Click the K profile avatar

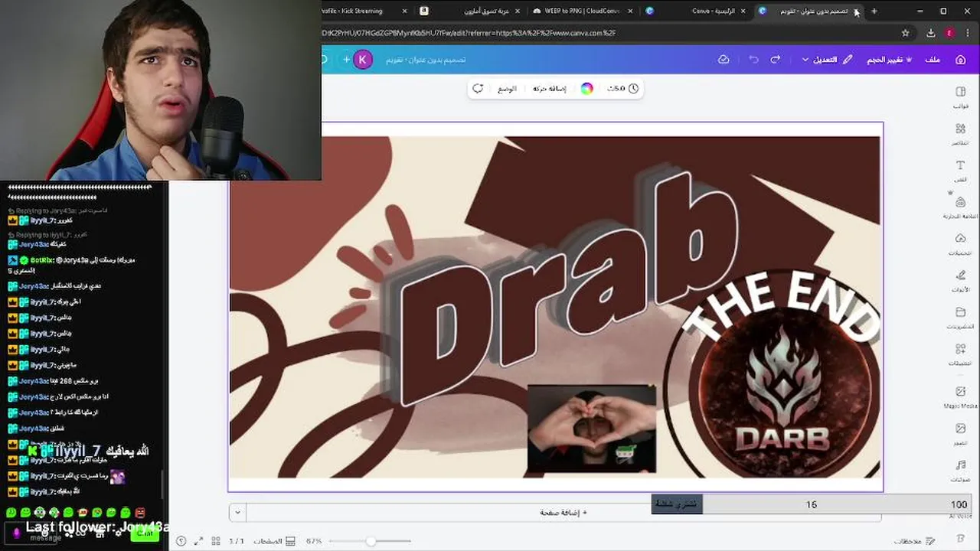(x=364, y=60)
